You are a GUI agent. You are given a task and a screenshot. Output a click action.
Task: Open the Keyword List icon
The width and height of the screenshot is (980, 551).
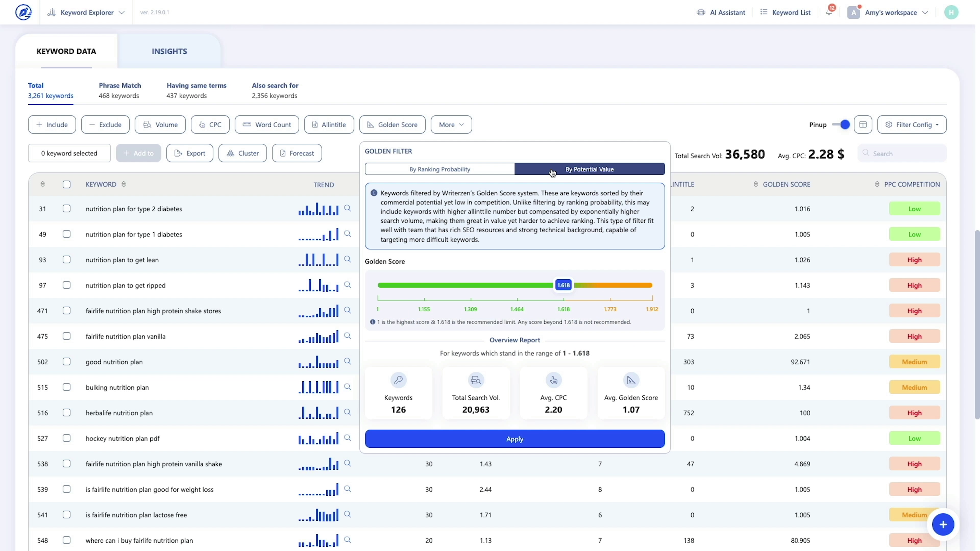coord(764,12)
